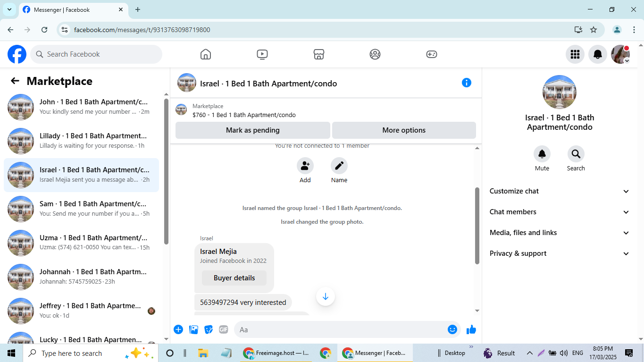Switch to Freeimage.host taskbar window
The image size is (644, 362).
(x=277, y=353)
